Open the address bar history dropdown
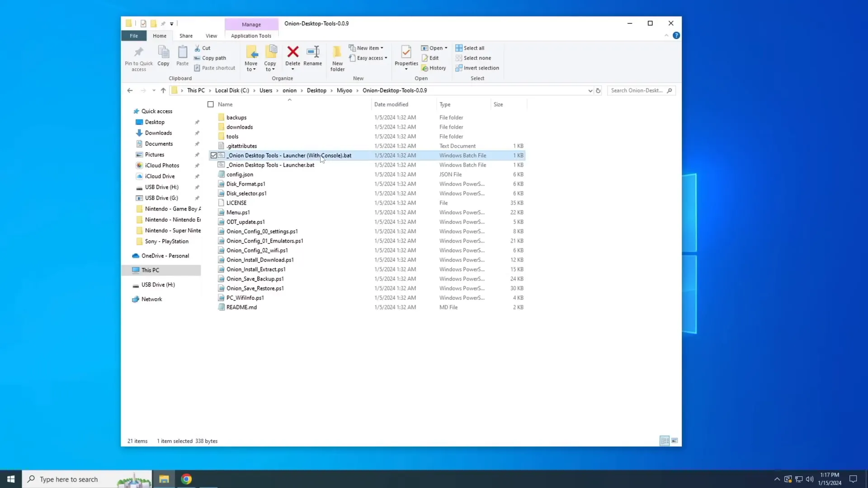Viewport: 868px width, 488px height. (x=590, y=90)
